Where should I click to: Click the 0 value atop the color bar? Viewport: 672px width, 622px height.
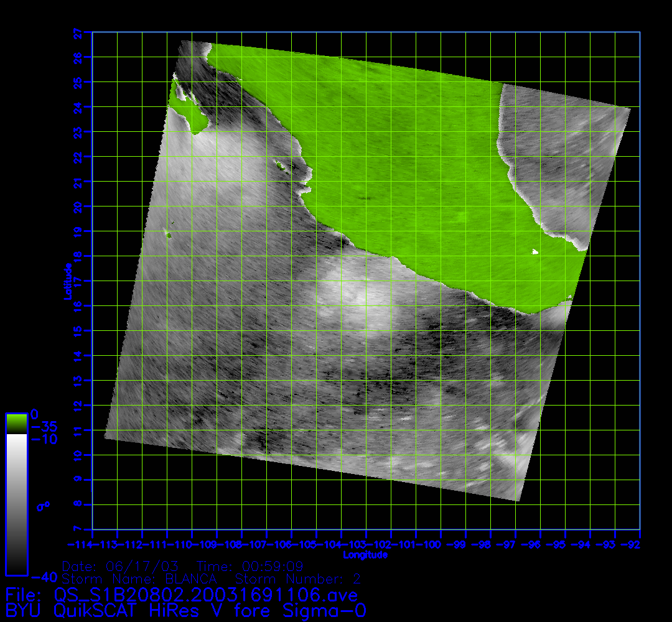coord(35,414)
